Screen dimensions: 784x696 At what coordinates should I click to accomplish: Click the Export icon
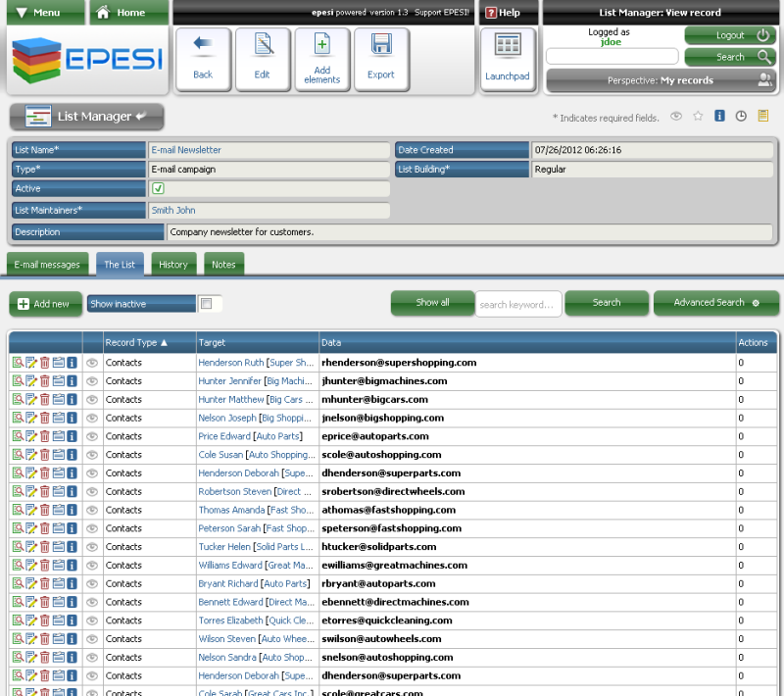[x=381, y=59]
